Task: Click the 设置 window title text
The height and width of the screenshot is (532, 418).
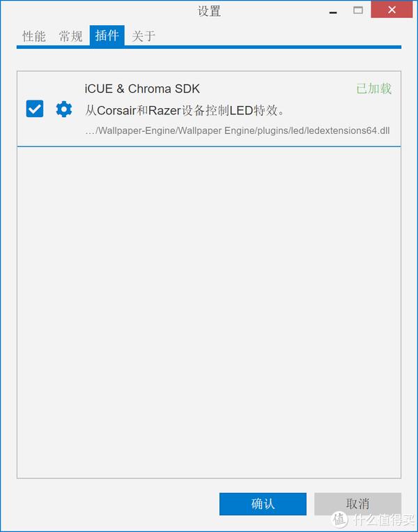Action: tap(209, 11)
